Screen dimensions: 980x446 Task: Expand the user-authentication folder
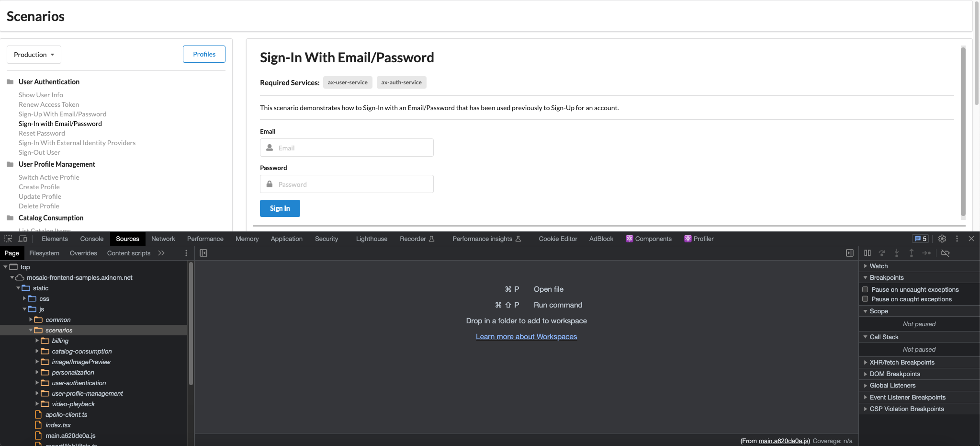tap(37, 383)
